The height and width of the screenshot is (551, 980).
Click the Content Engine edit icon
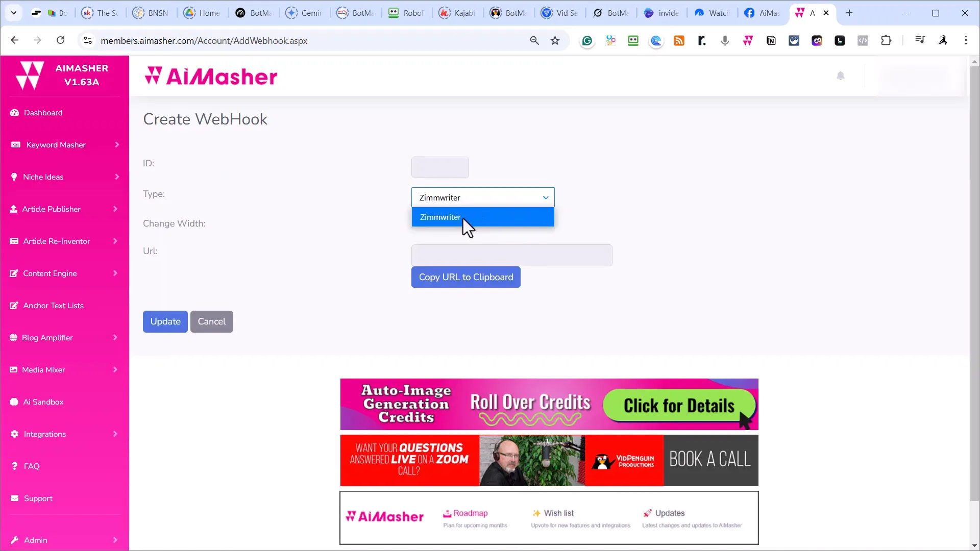click(x=14, y=273)
